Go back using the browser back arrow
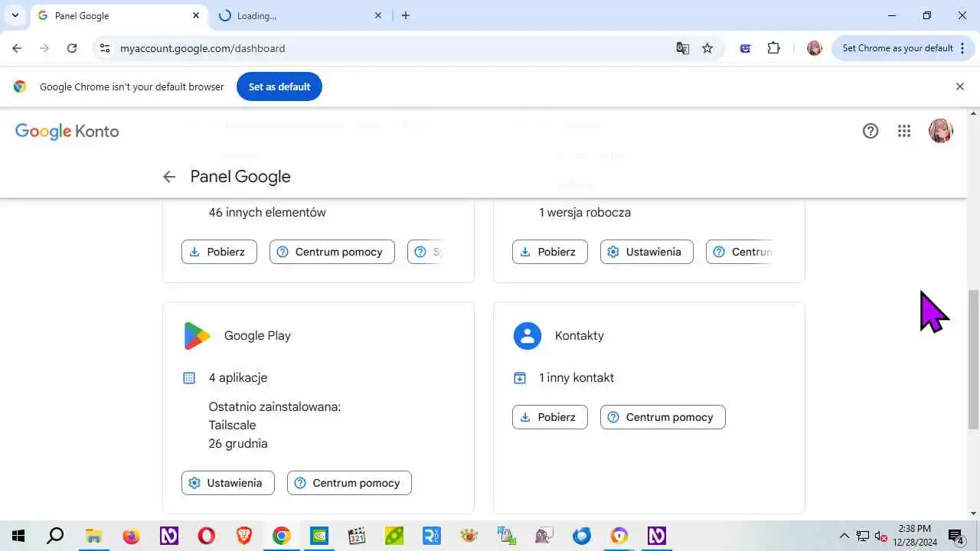 point(17,48)
